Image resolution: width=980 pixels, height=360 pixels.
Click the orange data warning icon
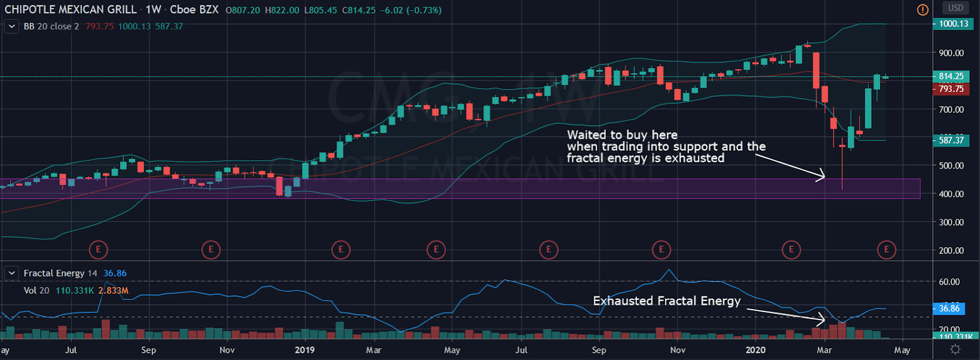pos(922,9)
